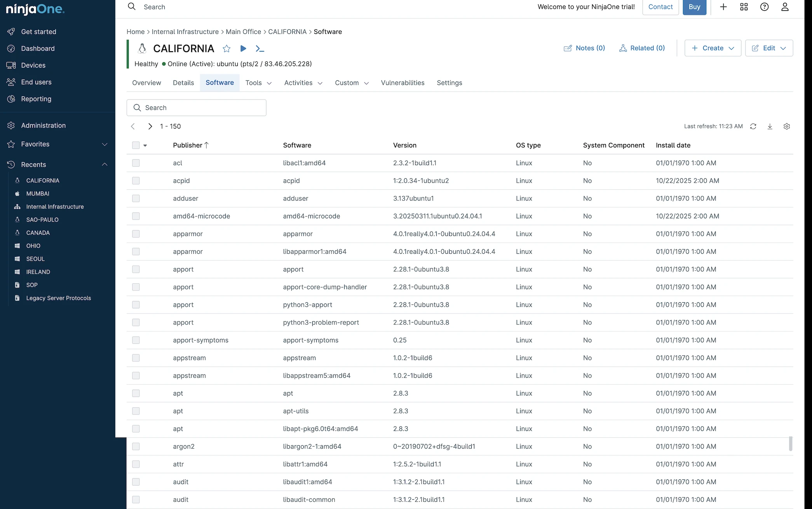Go to Home breadcrumb
This screenshot has height=509, width=812.
[x=136, y=32]
